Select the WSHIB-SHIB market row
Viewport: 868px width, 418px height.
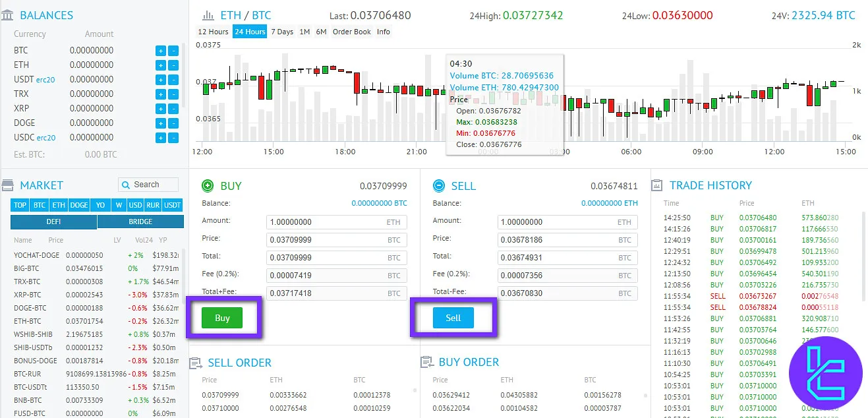point(97,334)
